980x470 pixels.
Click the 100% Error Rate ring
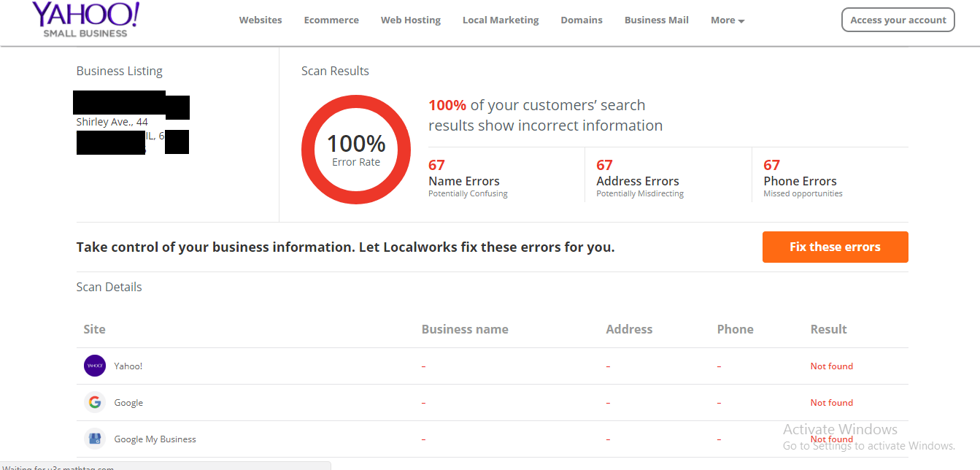tap(356, 150)
